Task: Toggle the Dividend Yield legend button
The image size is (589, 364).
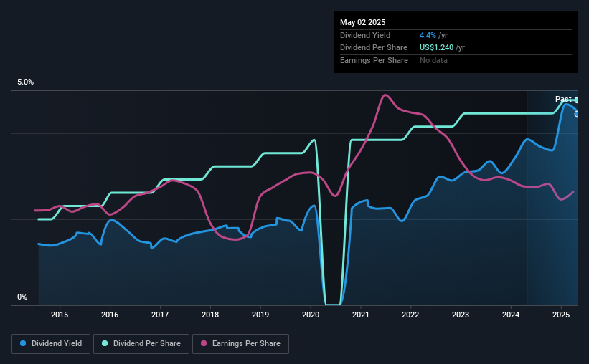Action: [51, 344]
